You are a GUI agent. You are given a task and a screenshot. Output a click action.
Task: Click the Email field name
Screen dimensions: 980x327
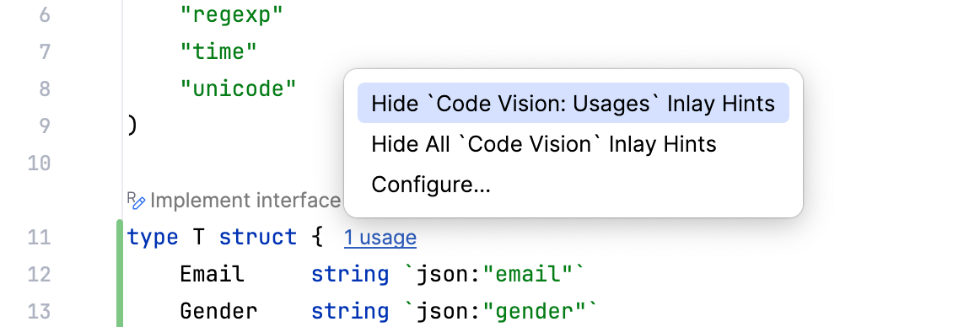(213, 274)
